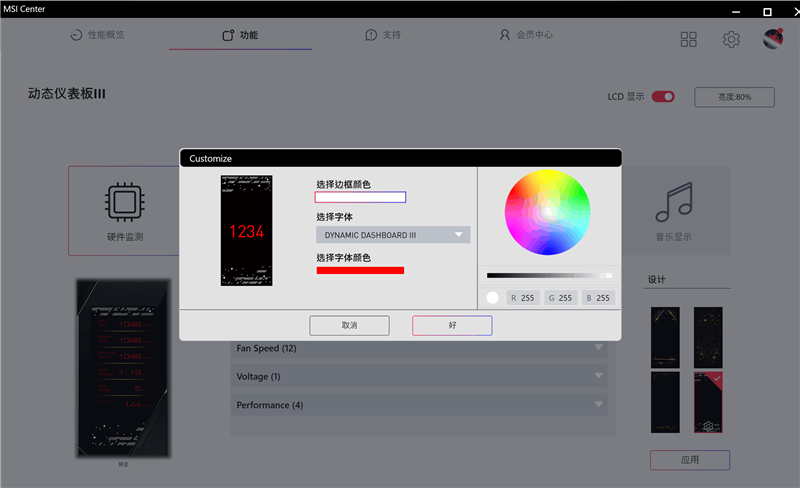The height and width of the screenshot is (488, 800).
Task: Go to 会员中心 tab
Action: [526, 35]
